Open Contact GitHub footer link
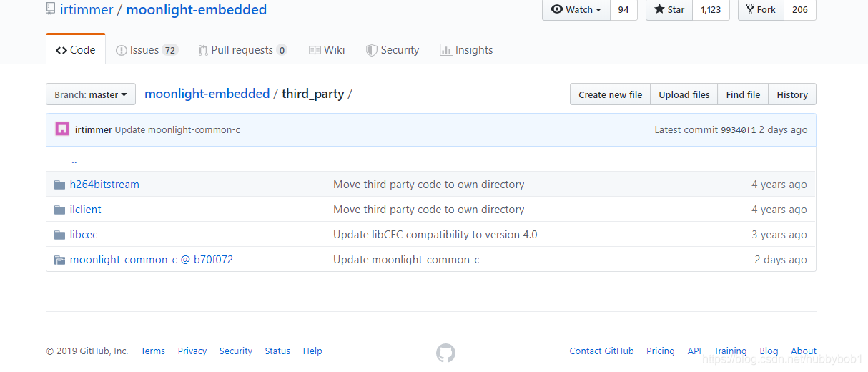This screenshot has height=372, width=868. (601, 351)
